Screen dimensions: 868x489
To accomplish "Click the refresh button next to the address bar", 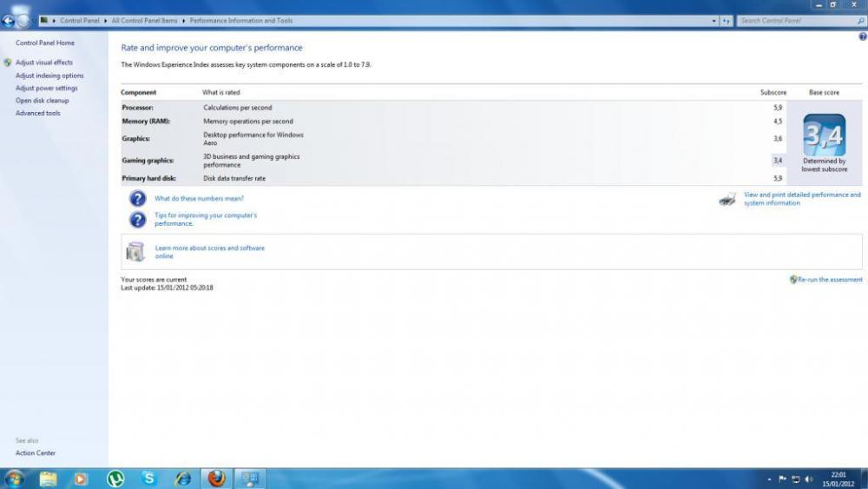I will [x=727, y=20].
